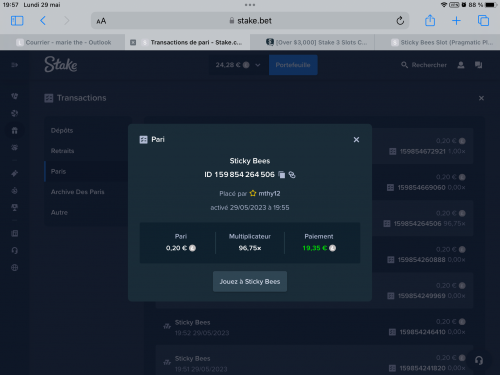500x375 pixels.
Task: Open the Safari share sheet
Action: click(430, 20)
